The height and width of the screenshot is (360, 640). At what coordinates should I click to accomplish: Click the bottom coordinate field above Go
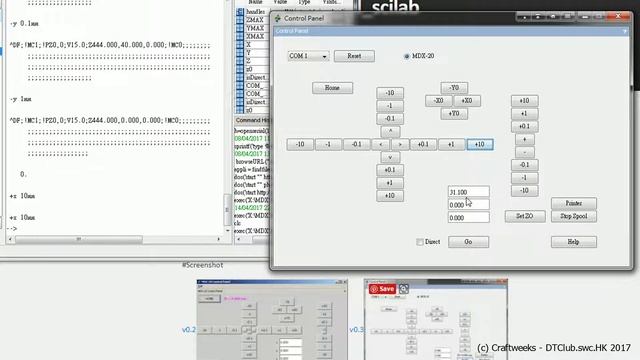pos(469,218)
